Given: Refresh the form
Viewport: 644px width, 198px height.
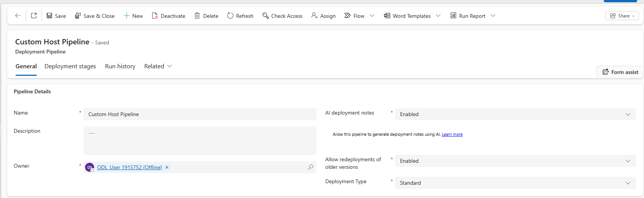Looking at the screenshot, I should 240,16.
